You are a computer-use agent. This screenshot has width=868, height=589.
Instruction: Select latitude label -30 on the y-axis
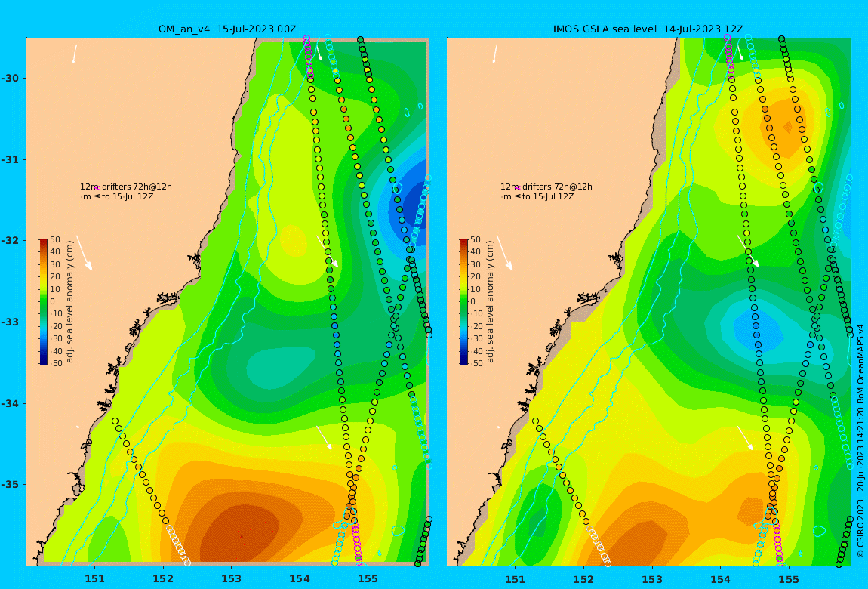pos(10,78)
